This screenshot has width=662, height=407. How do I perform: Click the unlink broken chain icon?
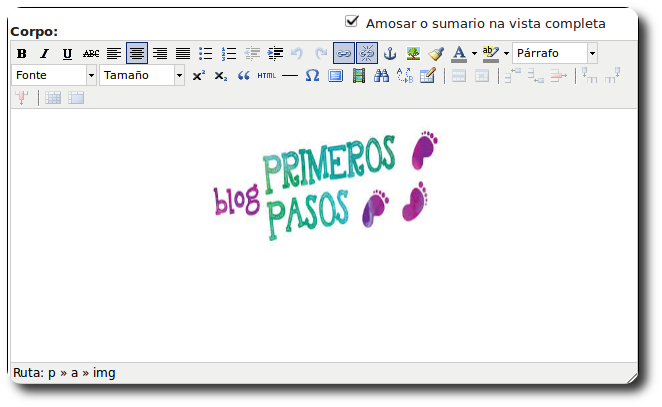[367, 54]
